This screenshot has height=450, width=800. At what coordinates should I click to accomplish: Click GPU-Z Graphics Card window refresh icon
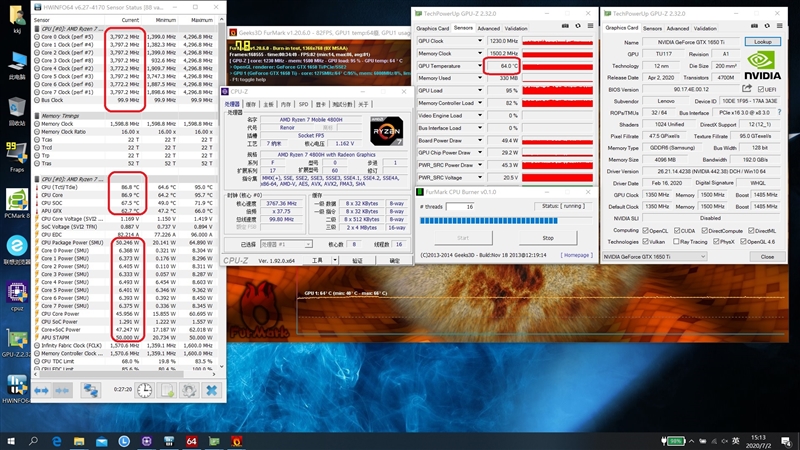click(767, 26)
